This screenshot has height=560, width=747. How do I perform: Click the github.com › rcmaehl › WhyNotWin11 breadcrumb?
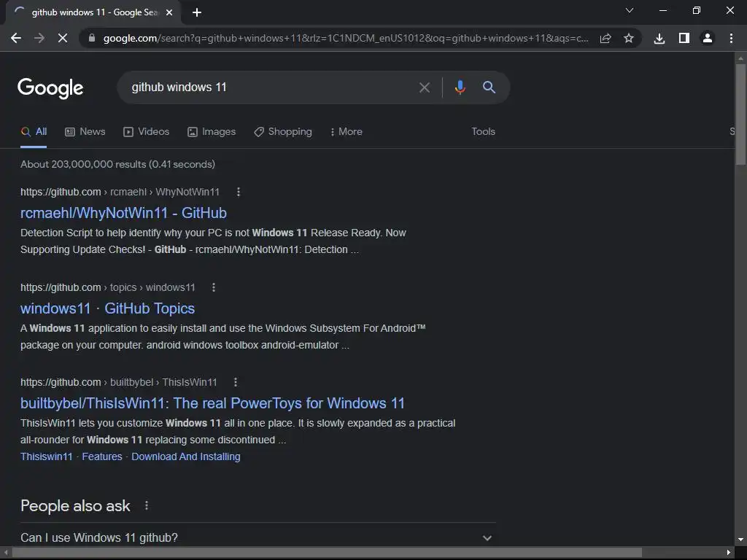coord(120,192)
